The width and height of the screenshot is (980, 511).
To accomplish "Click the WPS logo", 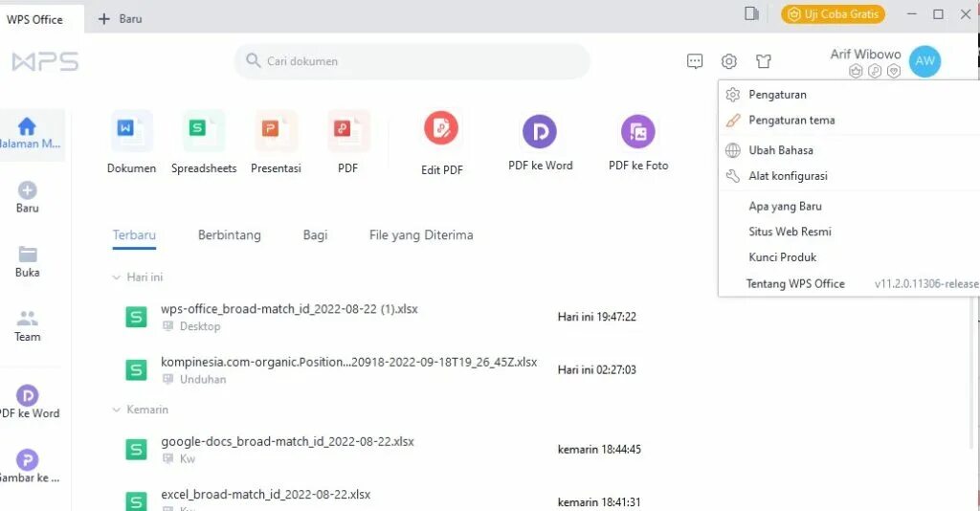I will point(45,62).
